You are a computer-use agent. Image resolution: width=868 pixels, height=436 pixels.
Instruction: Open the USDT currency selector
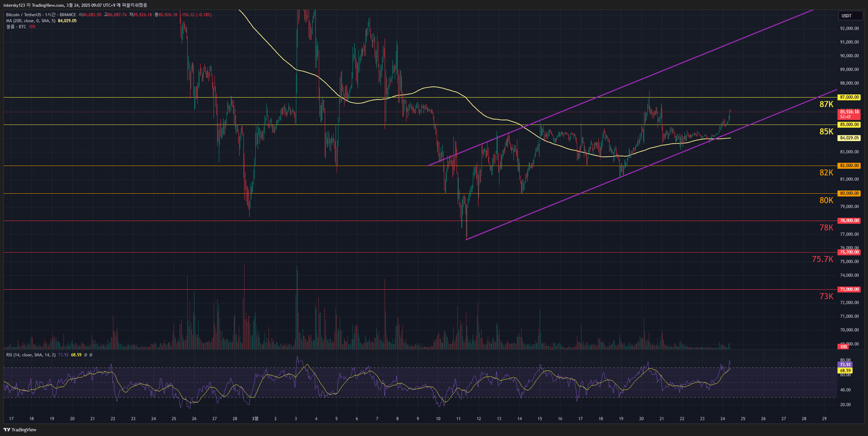tap(850, 16)
